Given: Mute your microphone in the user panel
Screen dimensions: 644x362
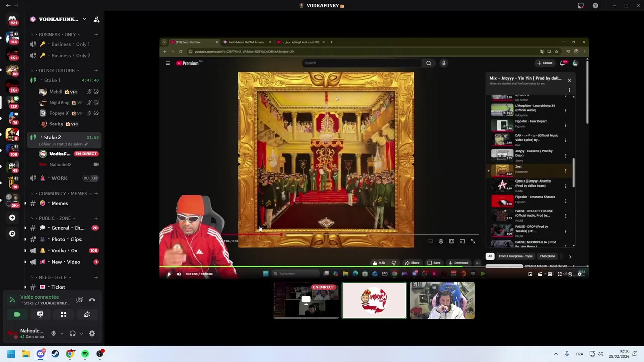Looking at the screenshot, I should [x=53, y=333].
